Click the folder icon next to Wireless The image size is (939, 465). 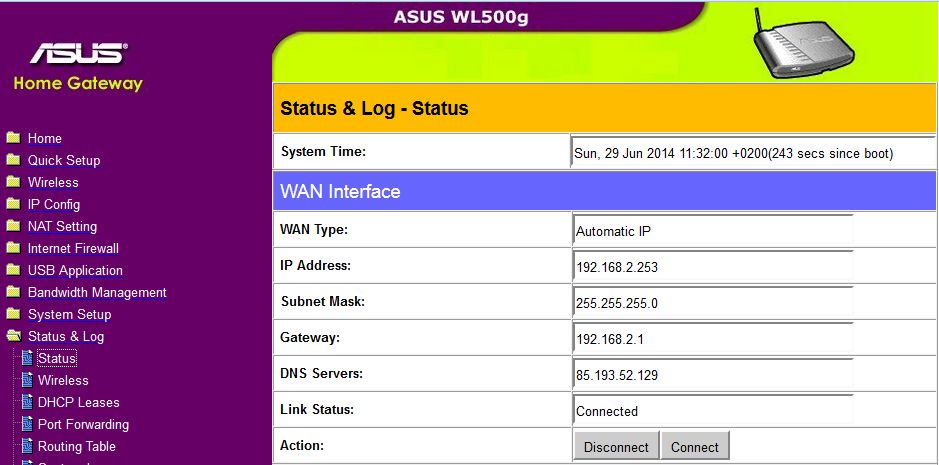[13, 182]
